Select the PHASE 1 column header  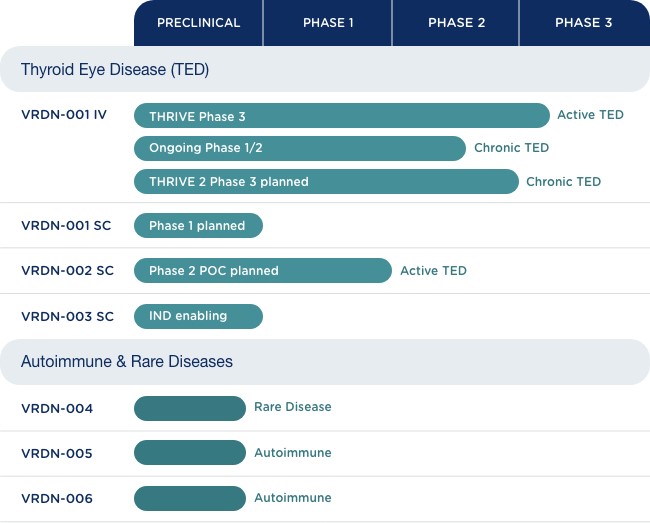click(x=328, y=23)
